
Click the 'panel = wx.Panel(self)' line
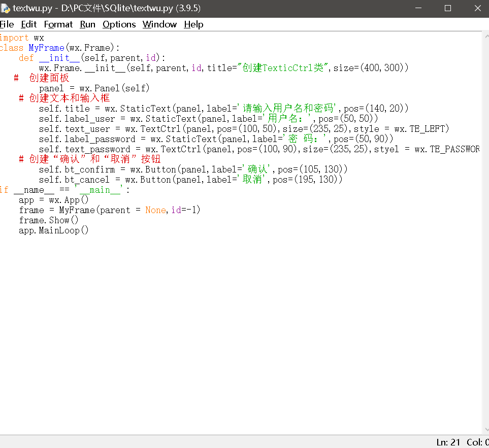(x=94, y=88)
